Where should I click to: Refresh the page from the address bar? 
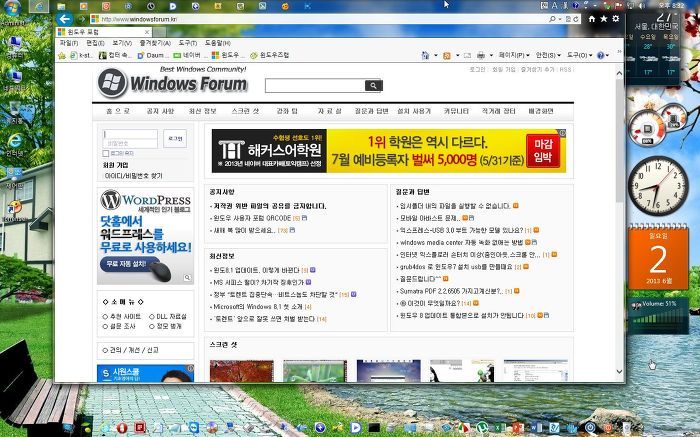(576, 19)
